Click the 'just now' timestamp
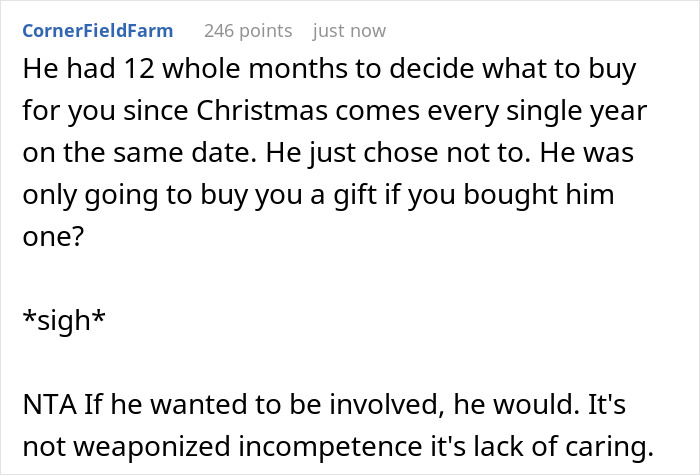This screenshot has height=475, width=700. (x=349, y=30)
